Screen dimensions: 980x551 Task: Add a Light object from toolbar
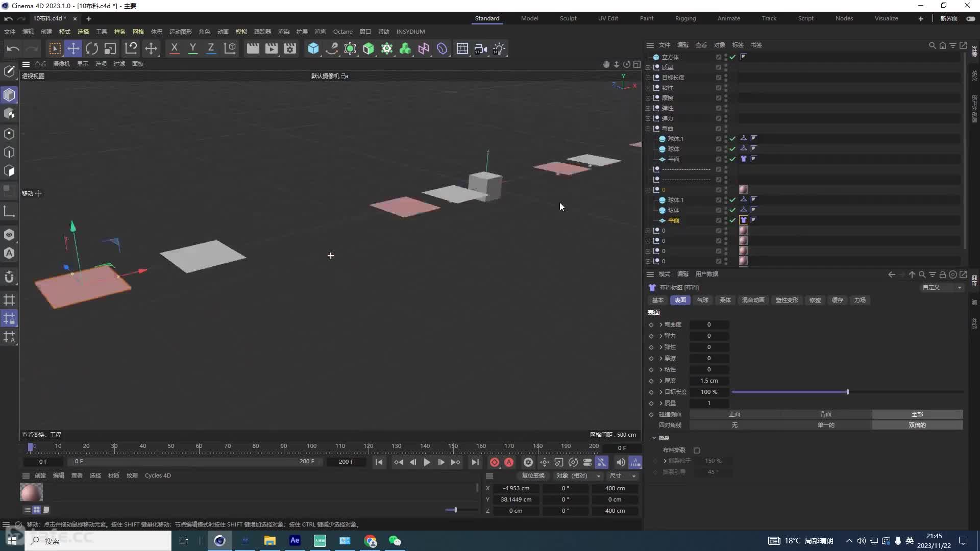499,48
